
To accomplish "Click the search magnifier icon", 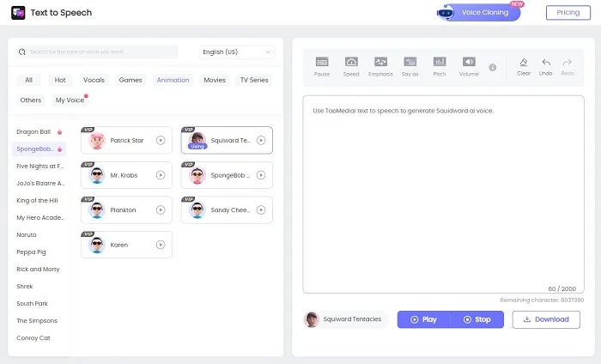I will click(22, 52).
